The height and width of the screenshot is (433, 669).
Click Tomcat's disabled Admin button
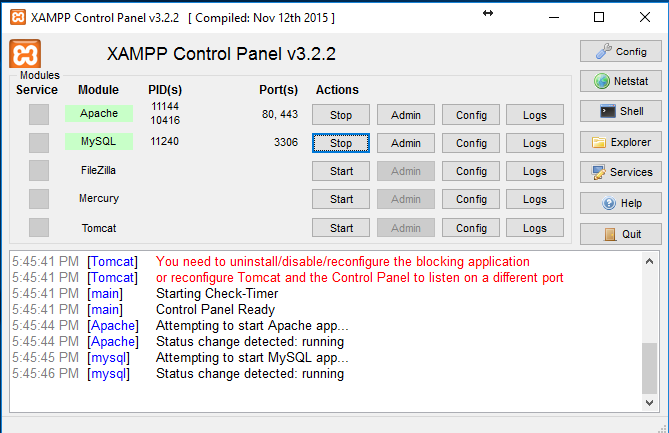tap(406, 228)
